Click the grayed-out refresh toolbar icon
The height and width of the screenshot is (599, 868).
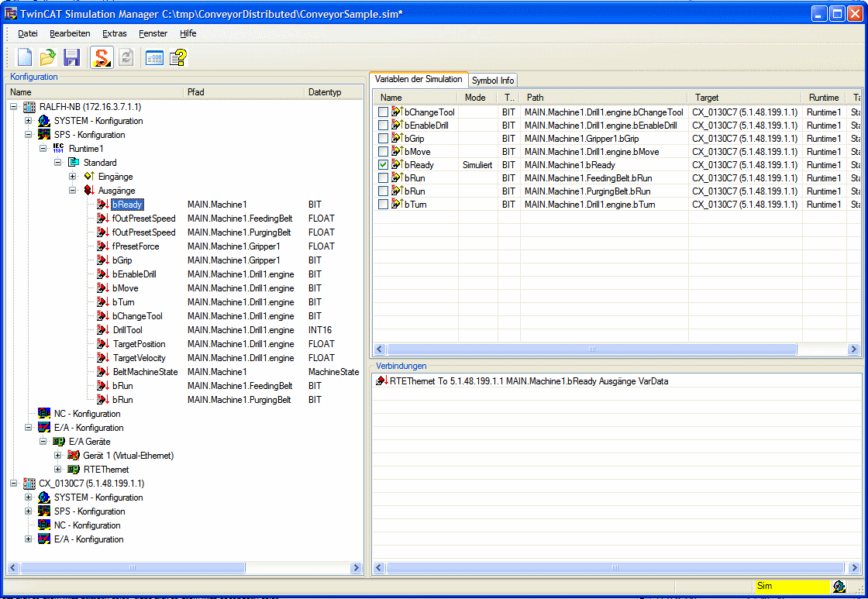(x=126, y=57)
